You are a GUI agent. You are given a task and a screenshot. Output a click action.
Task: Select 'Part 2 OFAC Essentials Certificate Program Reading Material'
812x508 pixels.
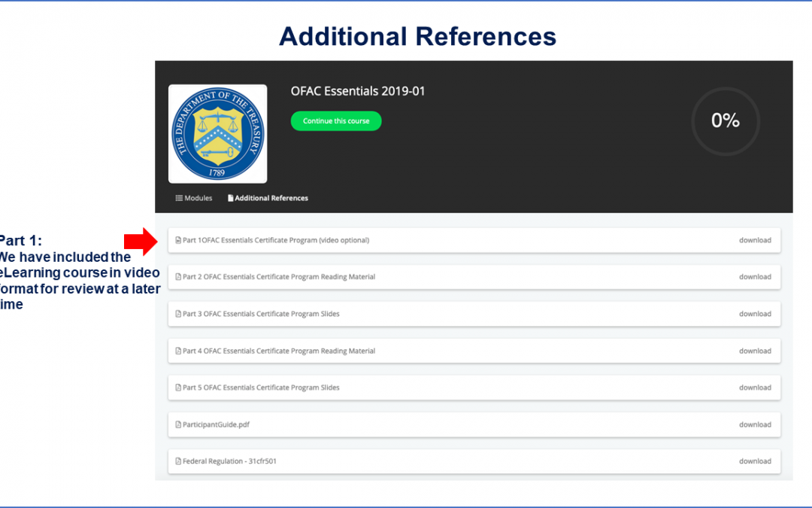point(279,277)
